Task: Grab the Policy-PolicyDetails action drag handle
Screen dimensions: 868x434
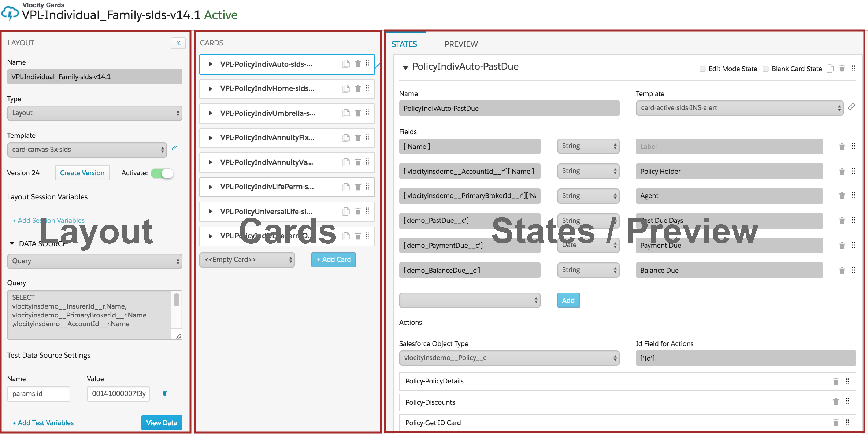Action: (x=847, y=381)
